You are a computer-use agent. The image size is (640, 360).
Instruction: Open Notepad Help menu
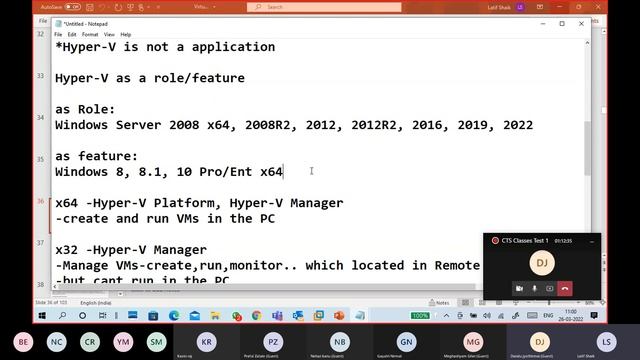click(x=126, y=35)
